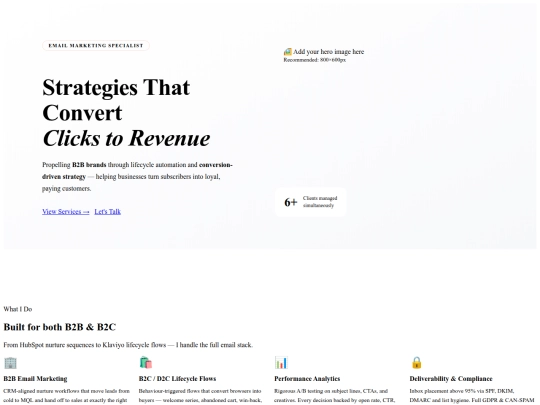Click the 6+ clients managed stat card

point(311,202)
